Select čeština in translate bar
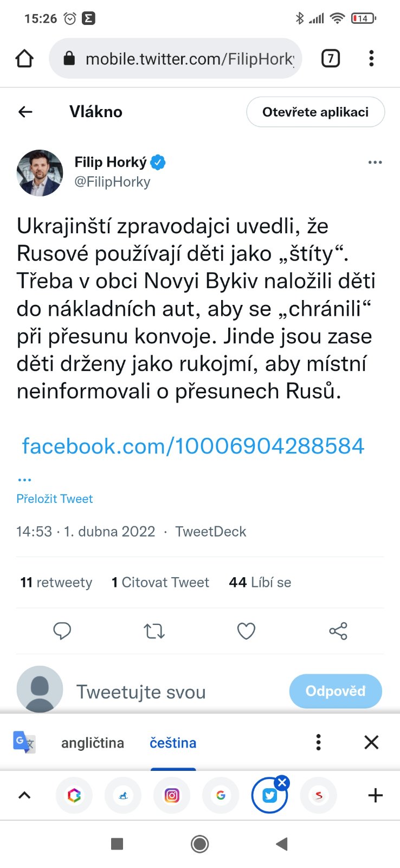This screenshot has width=400, height=868. coord(173,743)
